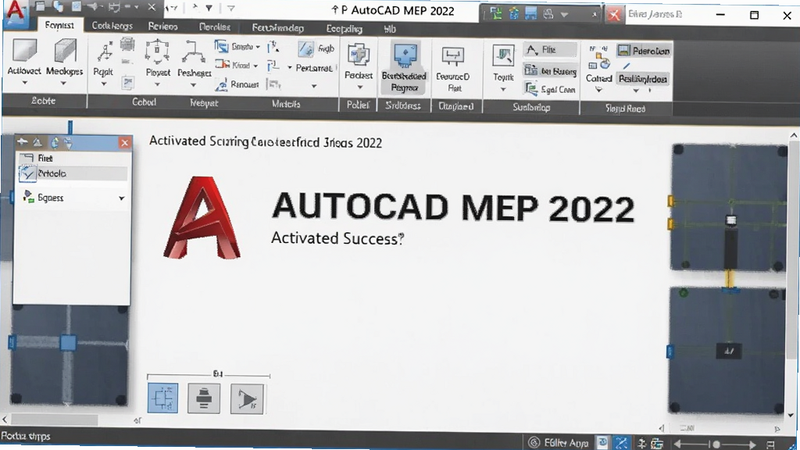The height and width of the screenshot is (450, 800).
Task: Switch to the Codkiengs ribbon tab
Action: 112,26
